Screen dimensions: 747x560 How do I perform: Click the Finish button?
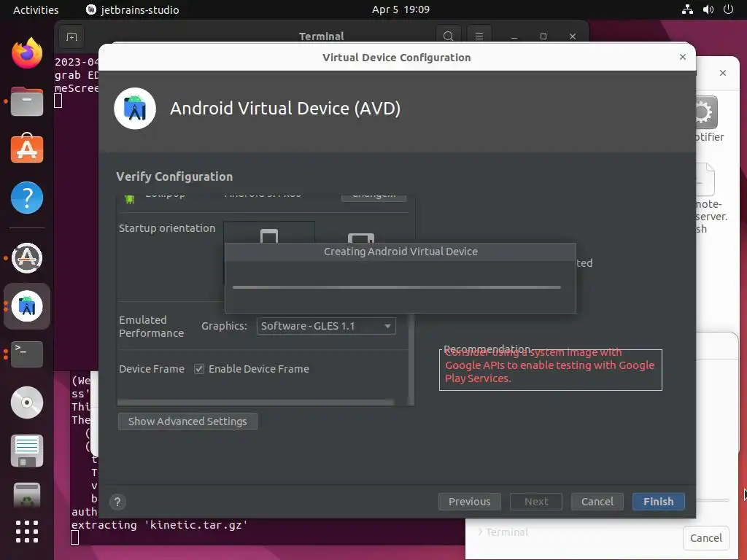pyautogui.click(x=659, y=502)
